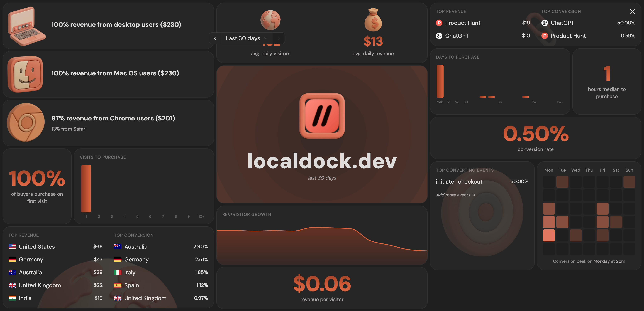This screenshot has height=311, width=644.
Task: Go to next period with right chevron
Action: click(279, 38)
